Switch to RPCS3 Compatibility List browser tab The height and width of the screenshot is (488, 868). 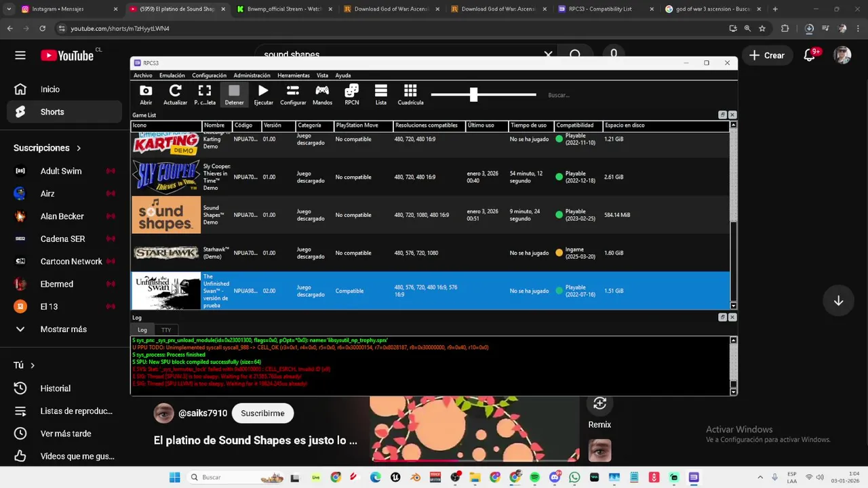pos(606,9)
